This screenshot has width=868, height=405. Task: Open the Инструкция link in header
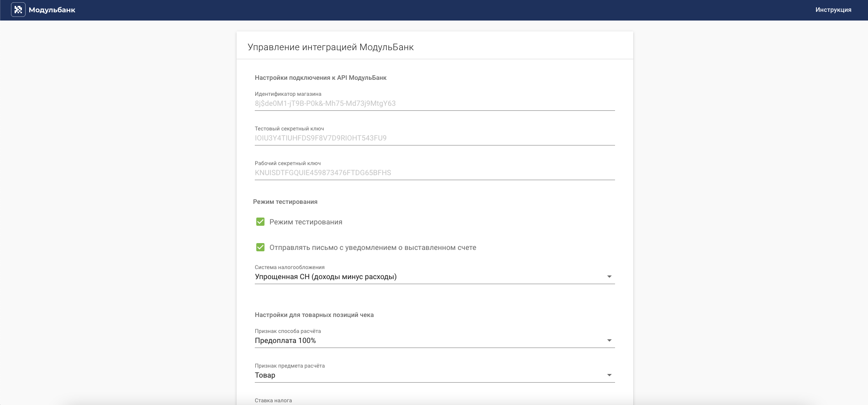coord(833,10)
